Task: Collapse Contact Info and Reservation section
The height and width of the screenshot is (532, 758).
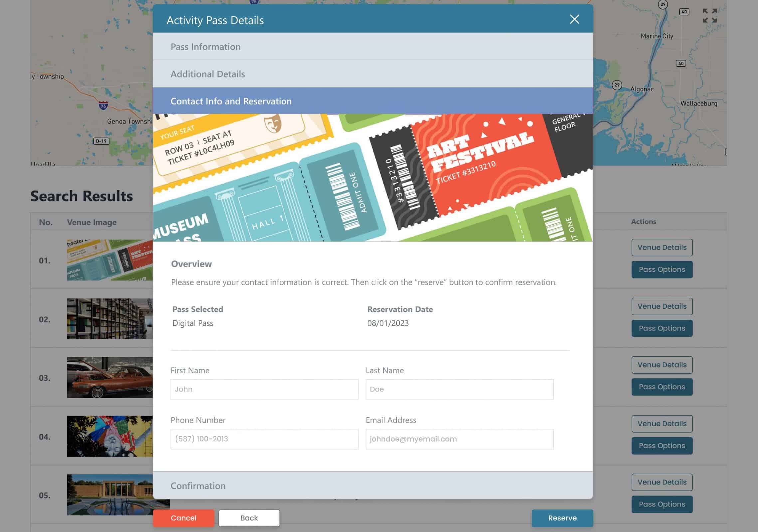Action: [373, 101]
